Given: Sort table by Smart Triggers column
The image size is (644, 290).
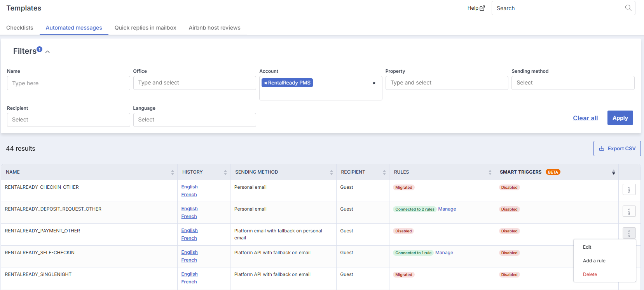Looking at the screenshot, I should (614, 172).
